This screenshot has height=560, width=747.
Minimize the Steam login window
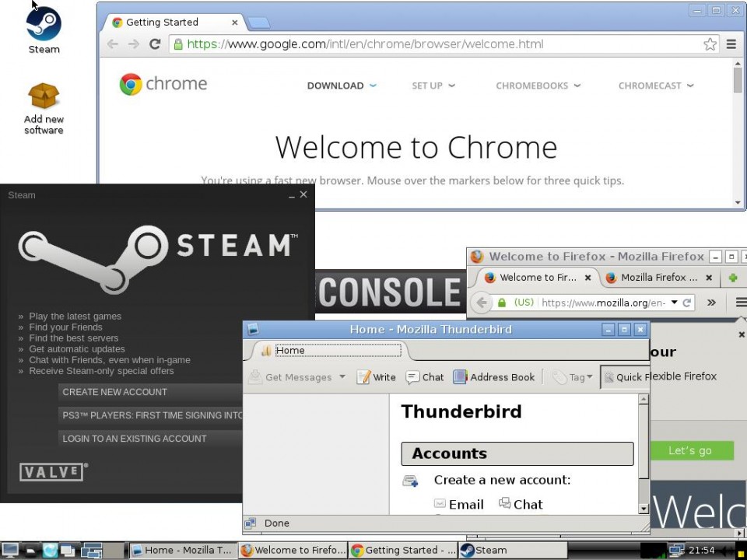[x=292, y=195]
